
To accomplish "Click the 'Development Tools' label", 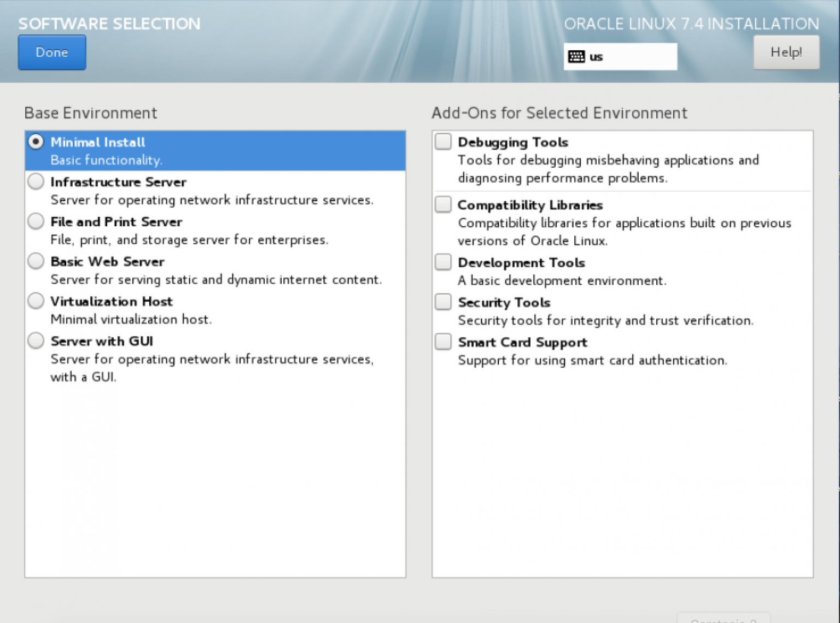I will pyautogui.click(x=521, y=263).
